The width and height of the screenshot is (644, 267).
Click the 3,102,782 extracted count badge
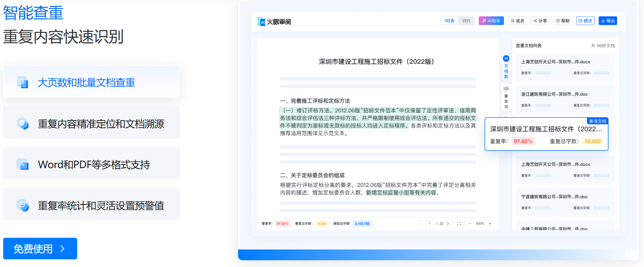[362, 223]
